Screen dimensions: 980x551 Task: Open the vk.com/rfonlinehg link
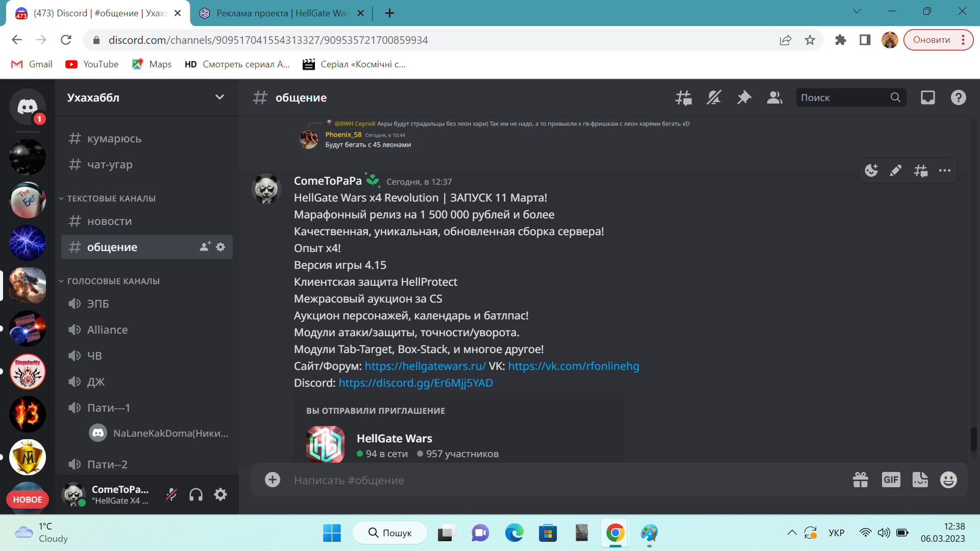click(x=574, y=366)
